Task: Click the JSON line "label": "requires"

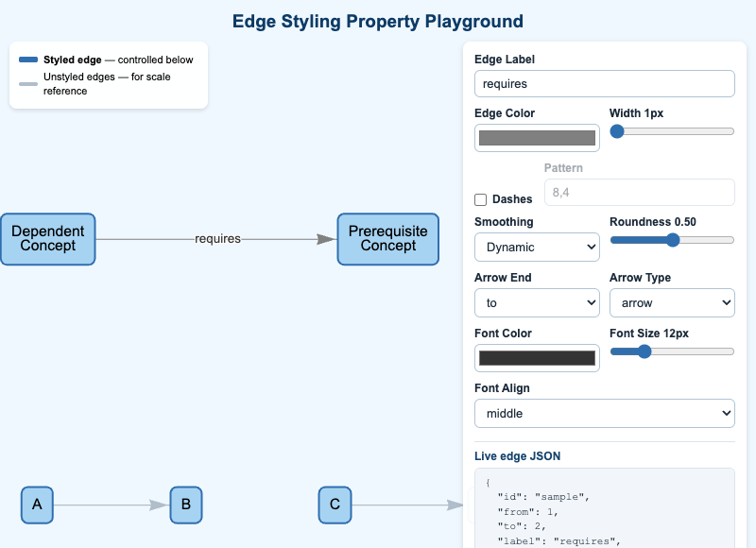Action: point(558,541)
